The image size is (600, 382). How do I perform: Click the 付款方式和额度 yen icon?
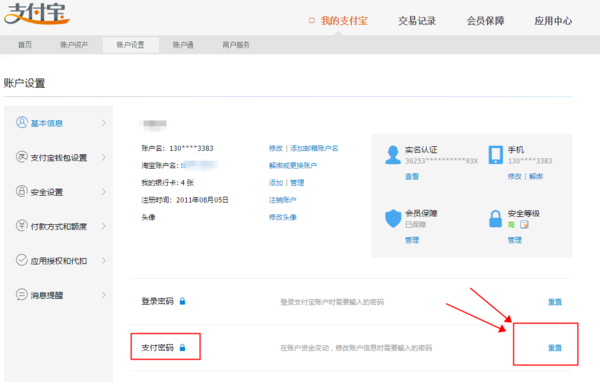click(22, 226)
